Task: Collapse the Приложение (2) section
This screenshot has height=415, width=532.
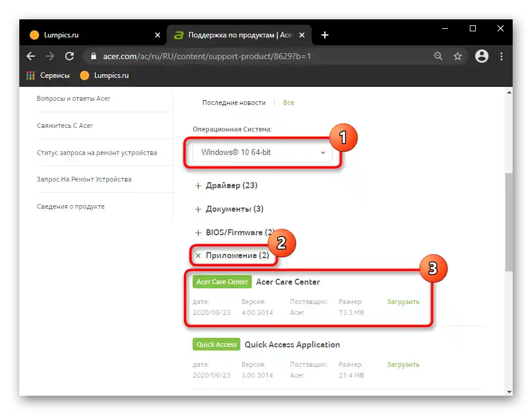Action: (x=232, y=255)
